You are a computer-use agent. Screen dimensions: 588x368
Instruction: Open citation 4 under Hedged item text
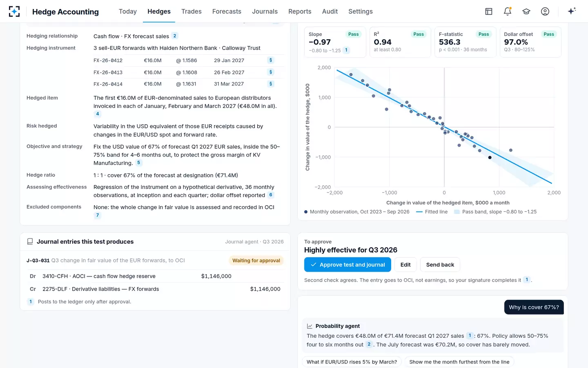click(98, 114)
